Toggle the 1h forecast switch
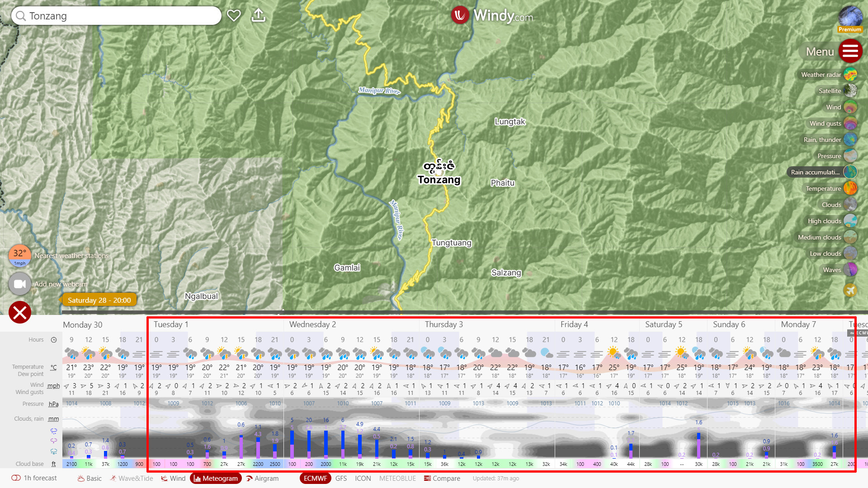This screenshot has width=868, height=488. (16, 478)
